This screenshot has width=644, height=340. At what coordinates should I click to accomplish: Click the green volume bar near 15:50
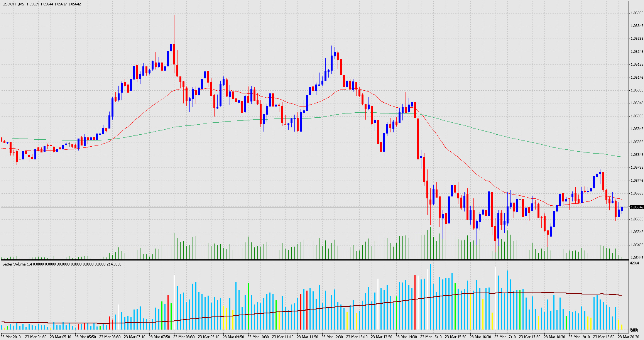(x=455, y=305)
